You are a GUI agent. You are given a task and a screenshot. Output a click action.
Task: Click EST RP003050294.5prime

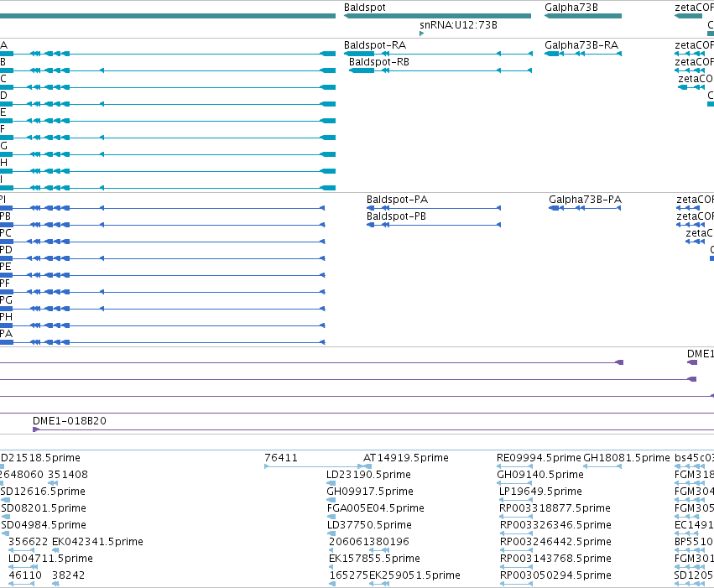click(x=555, y=575)
